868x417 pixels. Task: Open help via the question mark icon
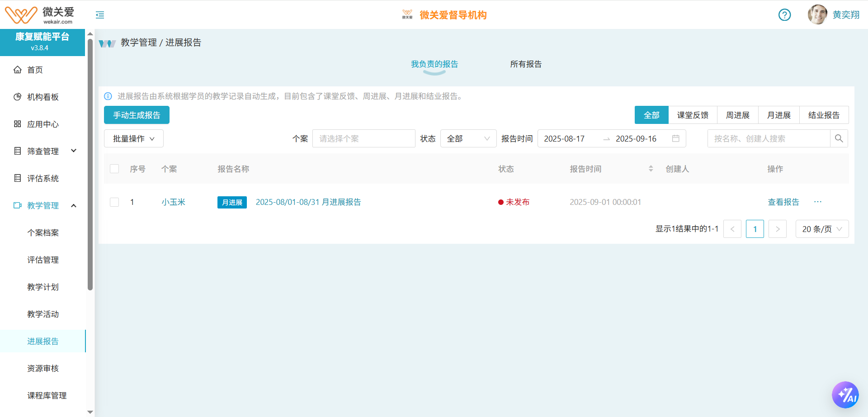point(784,15)
